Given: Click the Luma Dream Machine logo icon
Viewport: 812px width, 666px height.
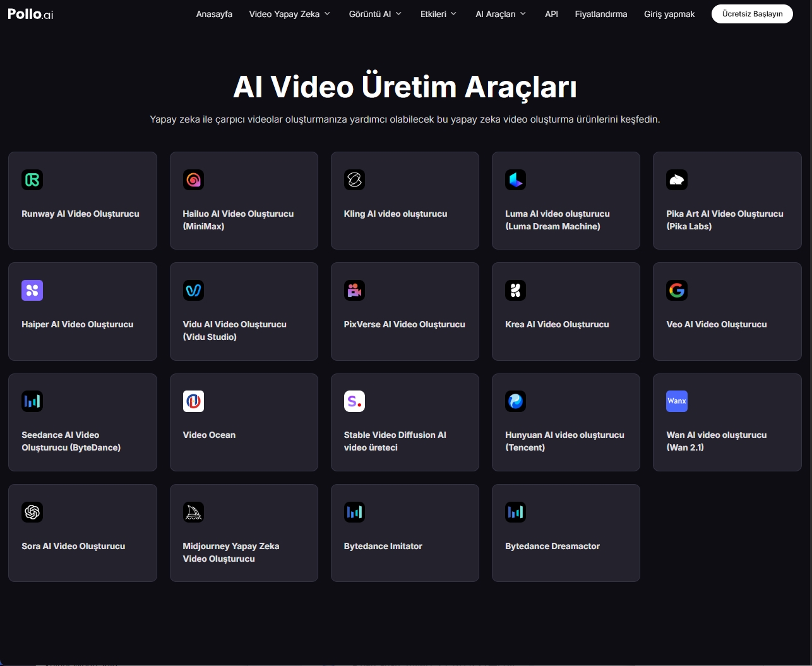Looking at the screenshot, I should (x=515, y=180).
